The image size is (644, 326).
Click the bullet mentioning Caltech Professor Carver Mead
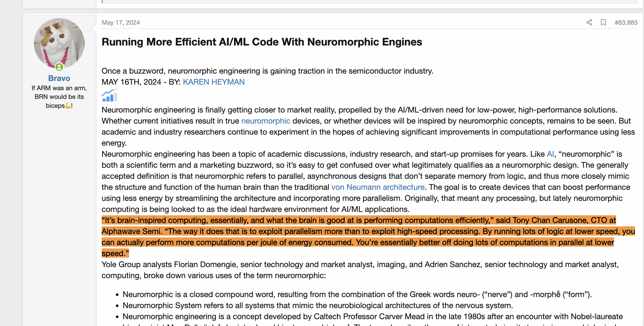pos(372,317)
